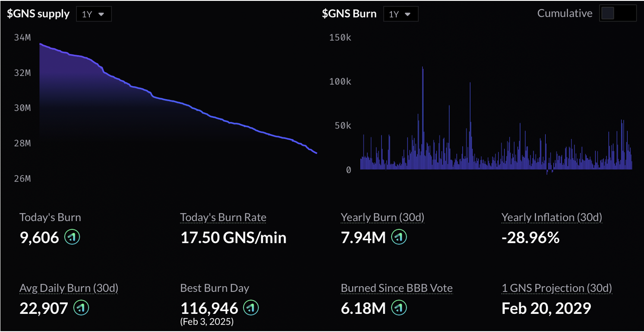Open the $GNS Burn 1Y timeframe dropdown
644x332 pixels.
point(401,14)
